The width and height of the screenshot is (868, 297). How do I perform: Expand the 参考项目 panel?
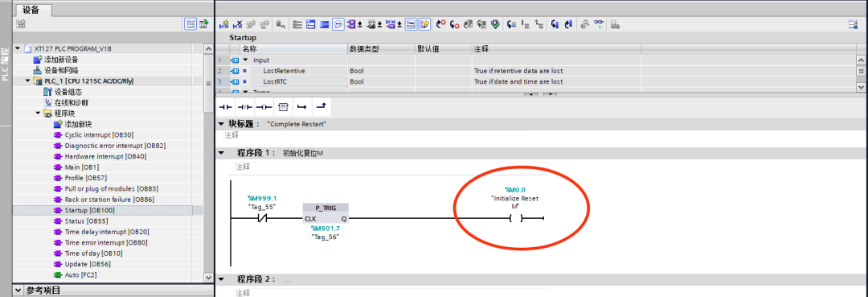(18, 291)
